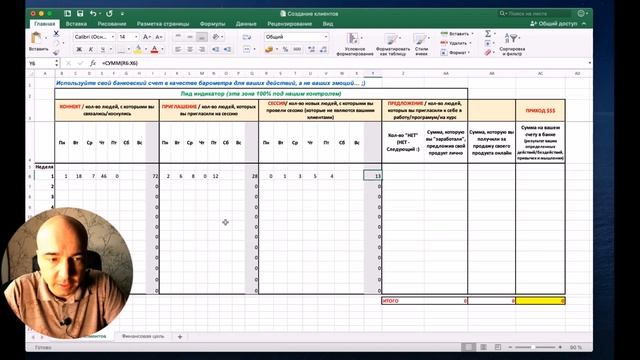Click the fx Insert Function icon
640x360 pixels.
click(93, 63)
